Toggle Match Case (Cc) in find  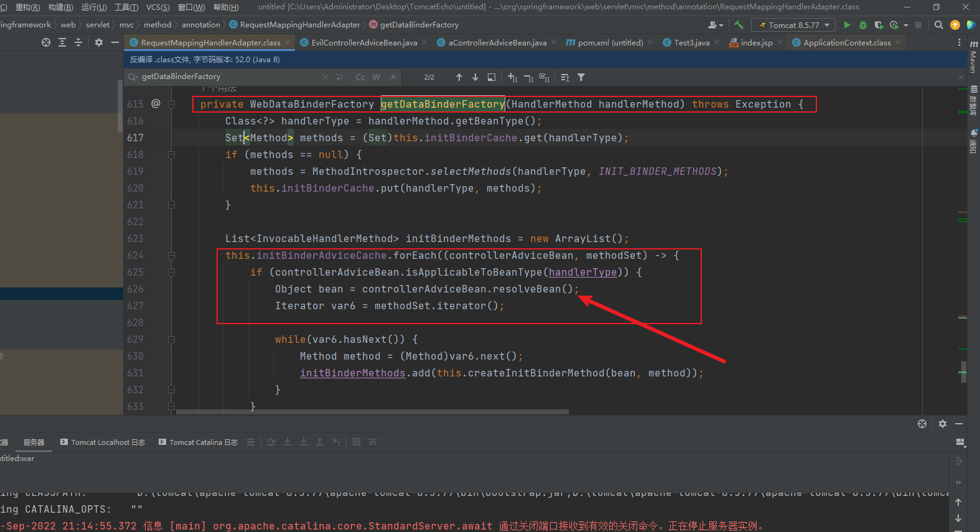pyautogui.click(x=360, y=77)
